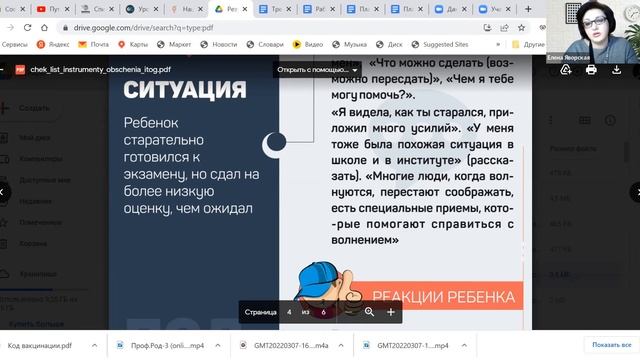Open the Диск bookmark

(389, 44)
